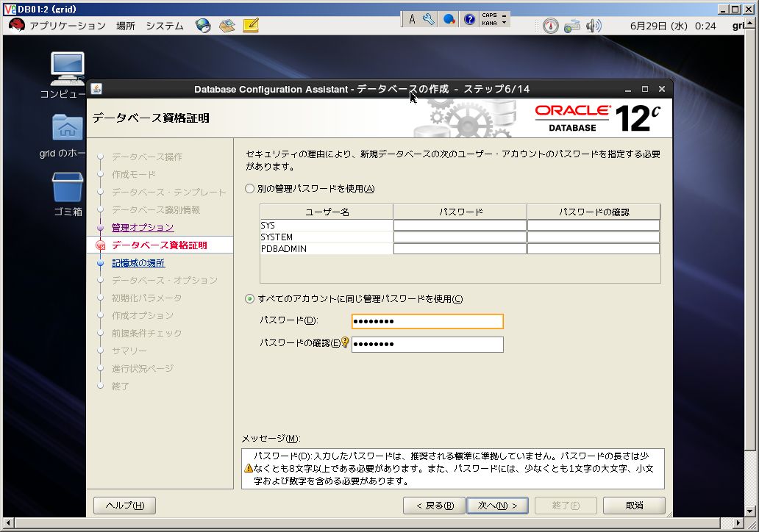Click the パスワードの確認 input field
This screenshot has height=532, width=759.
[427, 345]
